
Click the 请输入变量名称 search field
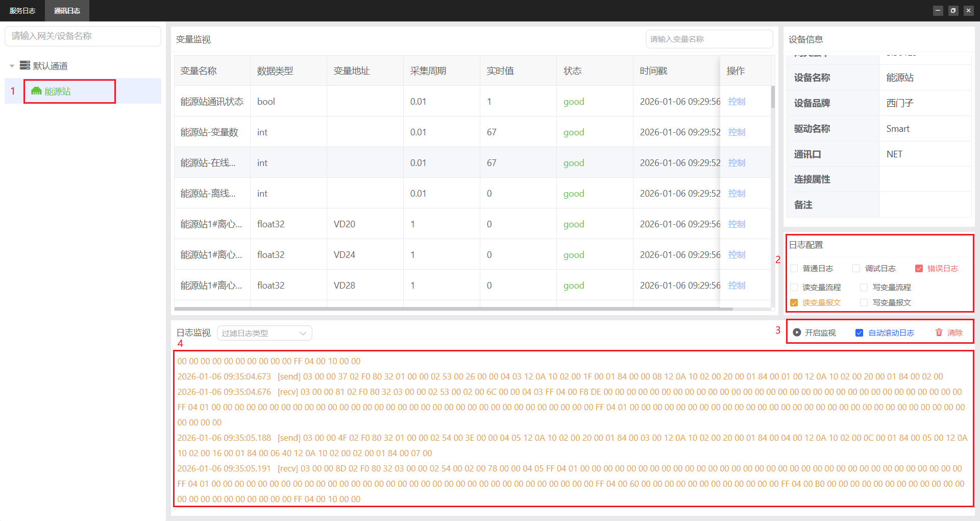pyautogui.click(x=708, y=39)
